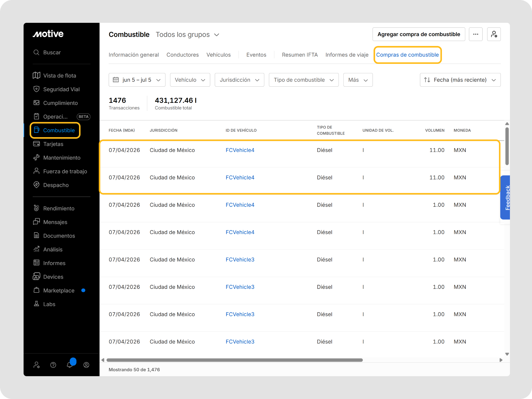Click the vertical scrollbar thumb
The height and width of the screenshot is (399, 532).
click(507, 146)
